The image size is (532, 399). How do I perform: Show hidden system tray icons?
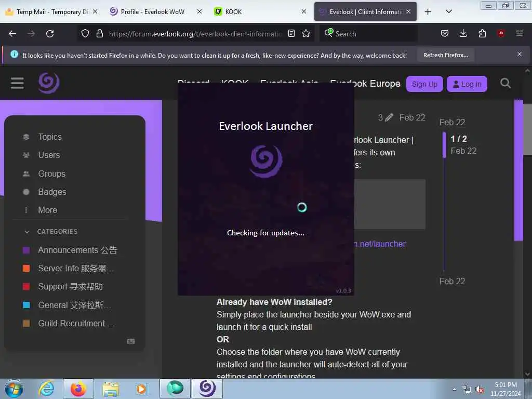tap(454, 389)
